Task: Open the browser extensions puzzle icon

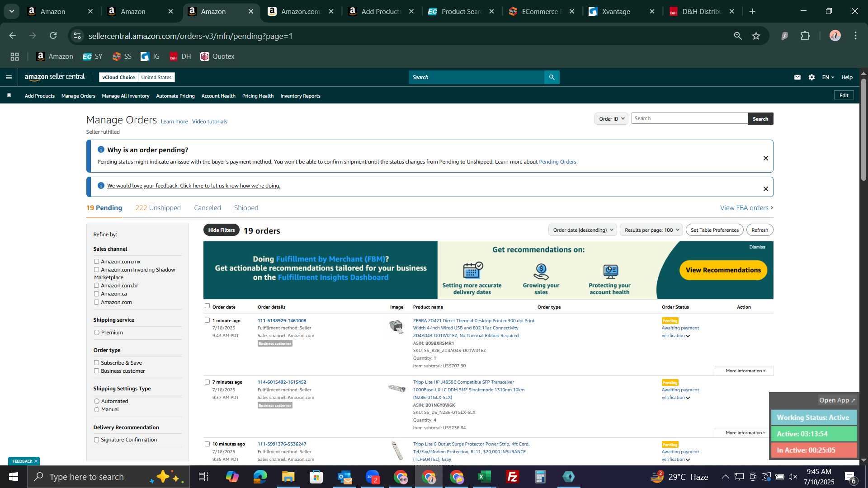Action: pyautogui.click(x=805, y=36)
